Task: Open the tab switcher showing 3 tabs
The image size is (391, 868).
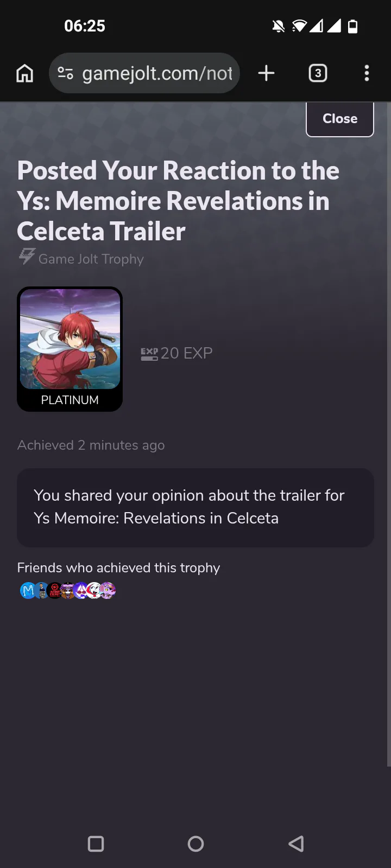Action: 318,73
